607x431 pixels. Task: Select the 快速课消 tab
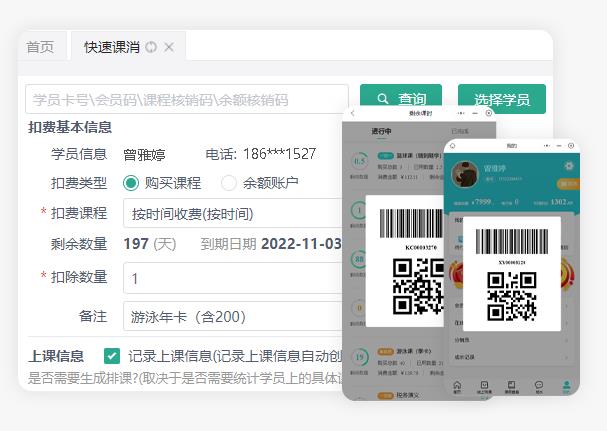[111, 47]
